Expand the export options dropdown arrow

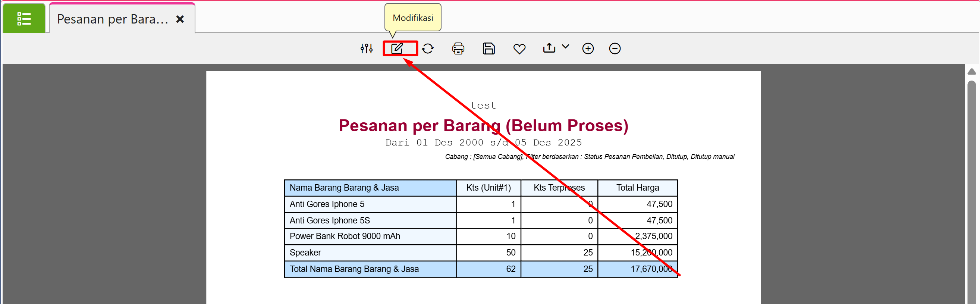[x=565, y=47]
